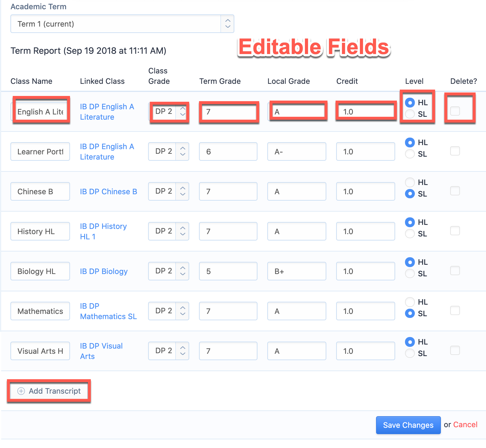Check the Delete box for Learner Portfolio
Image resolution: width=486 pixels, height=448 pixels.
[x=455, y=151]
